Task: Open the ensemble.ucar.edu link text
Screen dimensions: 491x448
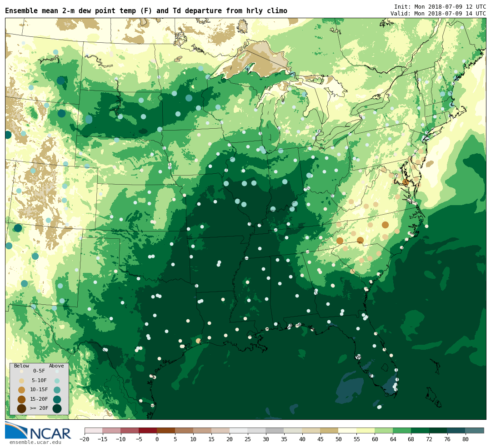Action: 35,443
